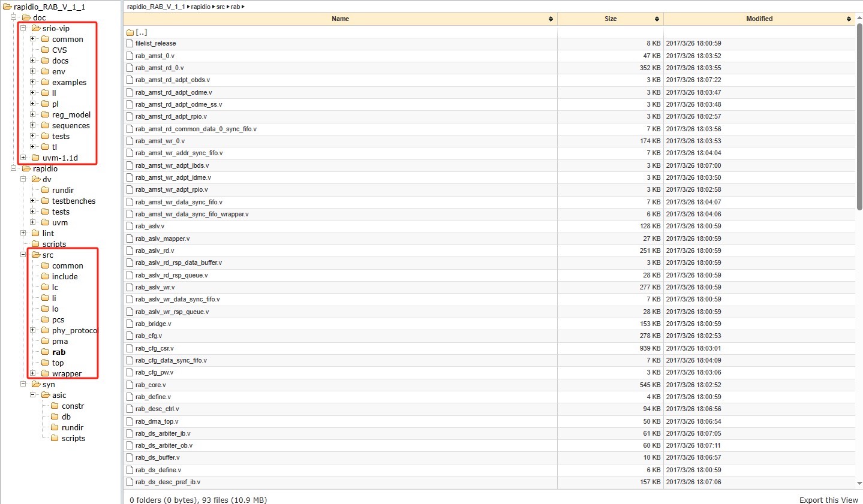The height and width of the screenshot is (504, 863).
Task: Select the scripts folder under rapidio
Action: 54,244
